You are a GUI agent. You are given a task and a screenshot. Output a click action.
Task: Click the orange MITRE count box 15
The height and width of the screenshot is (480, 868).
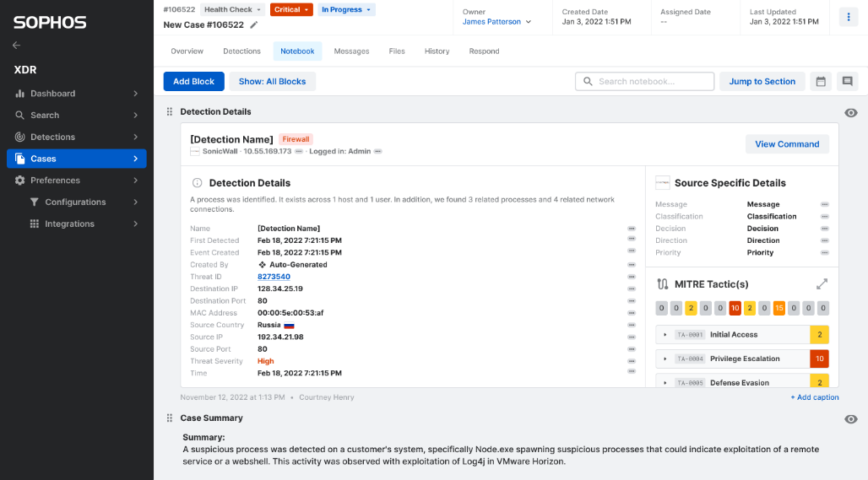pos(778,308)
